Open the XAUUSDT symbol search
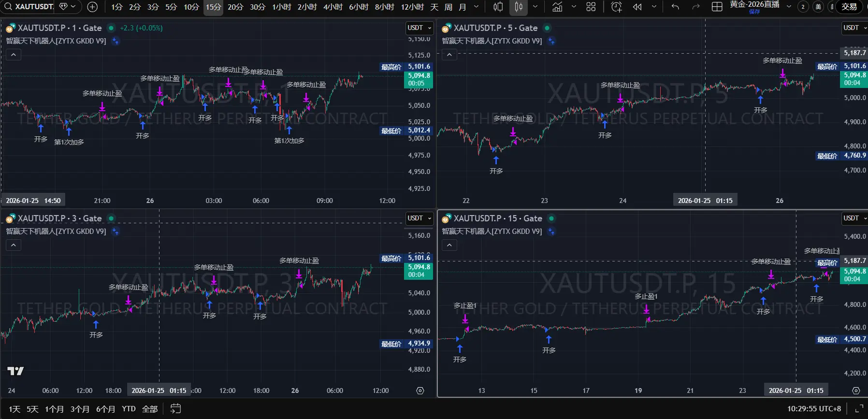This screenshot has height=419, width=868. [29, 7]
